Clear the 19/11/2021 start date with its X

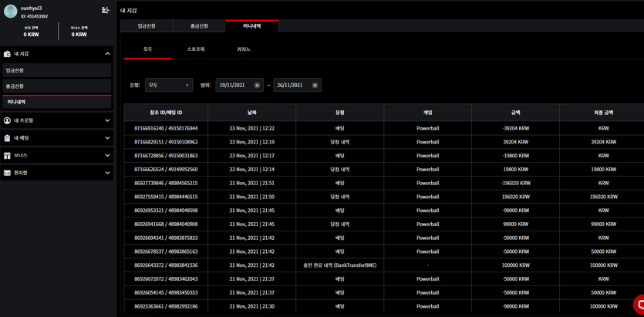click(x=257, y=85)
